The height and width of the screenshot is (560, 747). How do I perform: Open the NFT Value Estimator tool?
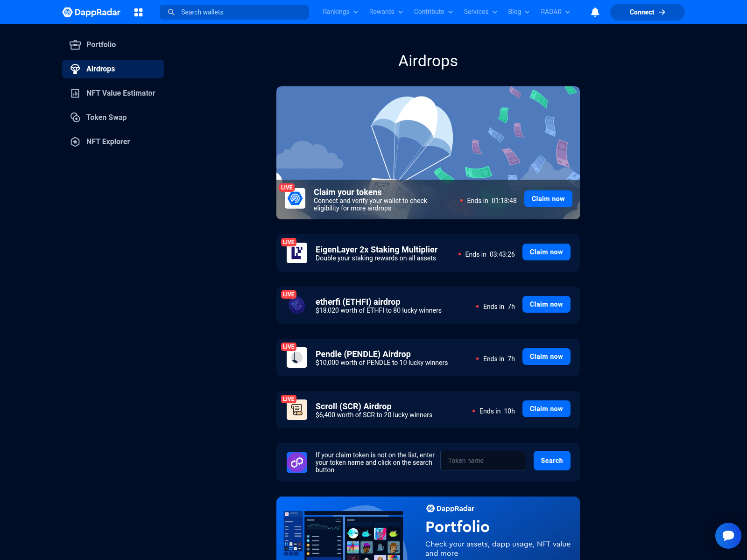pyautogui.click(x=120, y=93)
